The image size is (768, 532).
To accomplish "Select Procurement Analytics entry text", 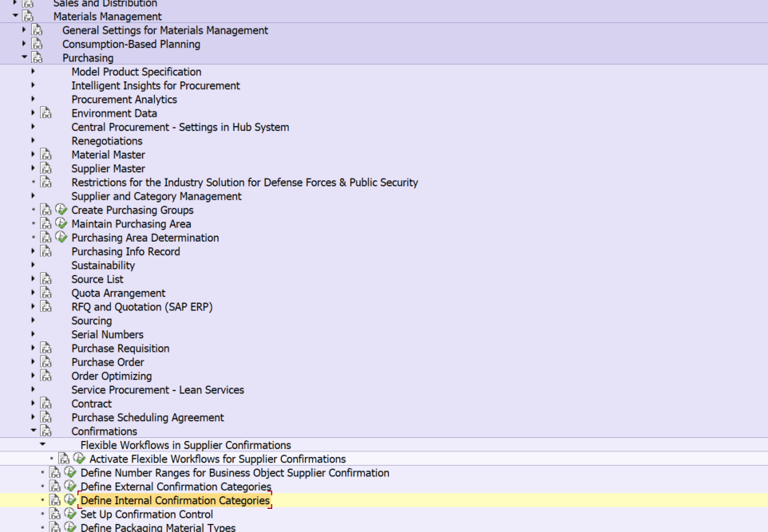I will click(x=124, y=100).
